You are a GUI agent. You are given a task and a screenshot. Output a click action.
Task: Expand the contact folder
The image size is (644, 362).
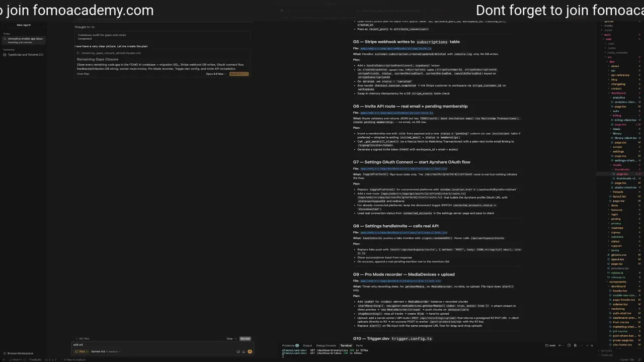tap(616, 88)
